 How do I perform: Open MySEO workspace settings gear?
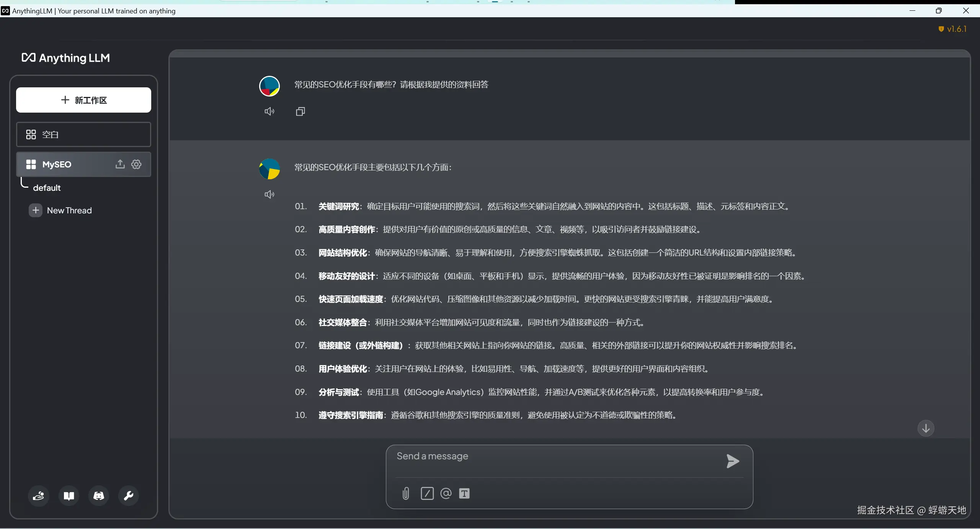[x=136, y=164]
